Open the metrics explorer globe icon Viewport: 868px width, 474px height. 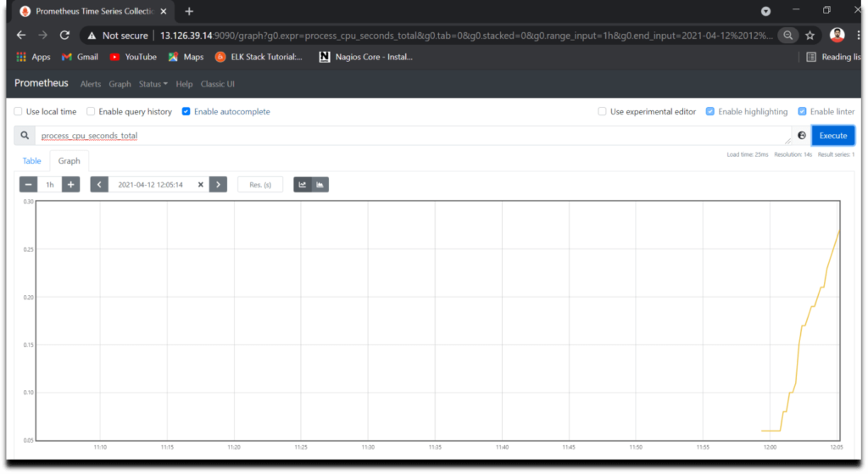coord(802,136)
